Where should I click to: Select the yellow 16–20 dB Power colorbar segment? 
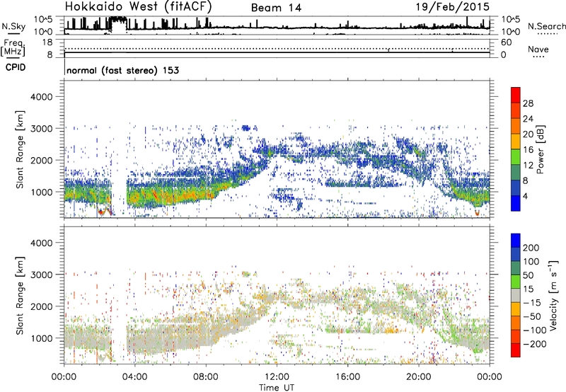click(x=516, y=142)
